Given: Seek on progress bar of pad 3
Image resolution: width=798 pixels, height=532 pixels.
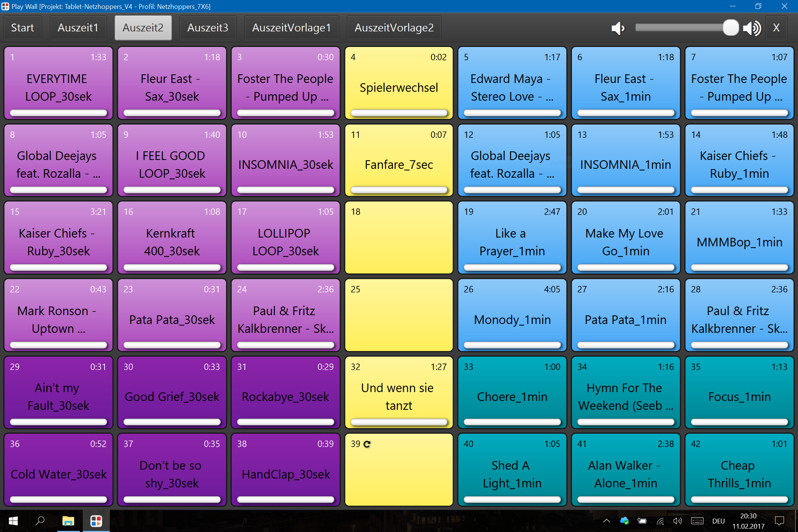Looking at the screenshot, I should (x=286, y=113).
